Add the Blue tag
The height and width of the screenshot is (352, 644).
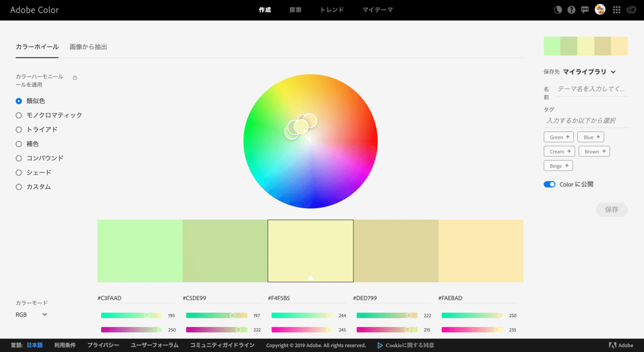click(x=591, y=137)
